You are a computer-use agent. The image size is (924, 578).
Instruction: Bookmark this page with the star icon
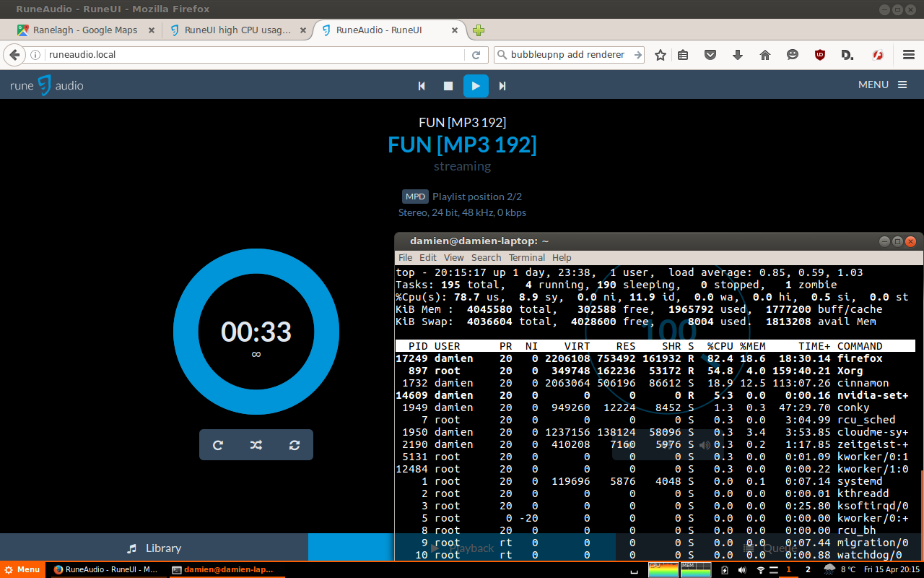[660, 55]
